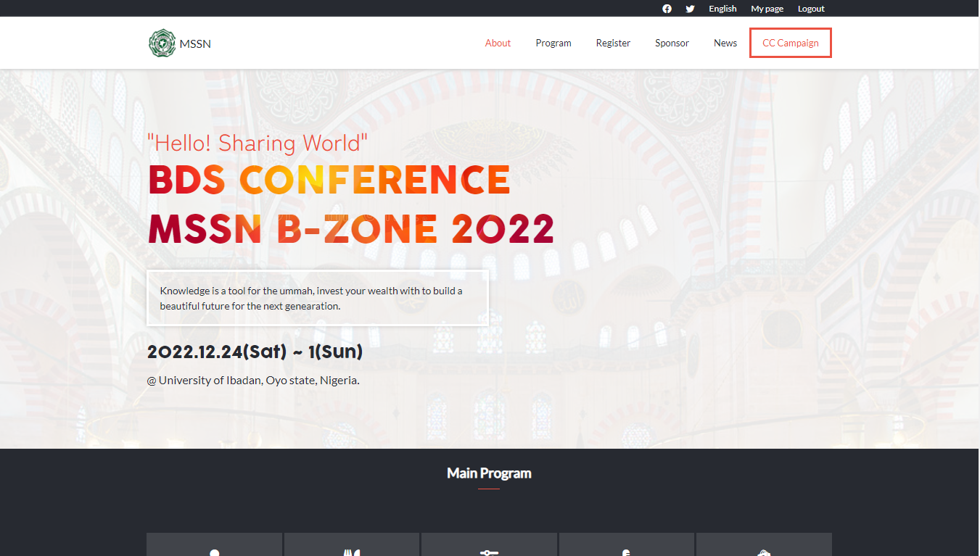Open the News menu item
Screen dimensions: 980x556
point(725,43)
